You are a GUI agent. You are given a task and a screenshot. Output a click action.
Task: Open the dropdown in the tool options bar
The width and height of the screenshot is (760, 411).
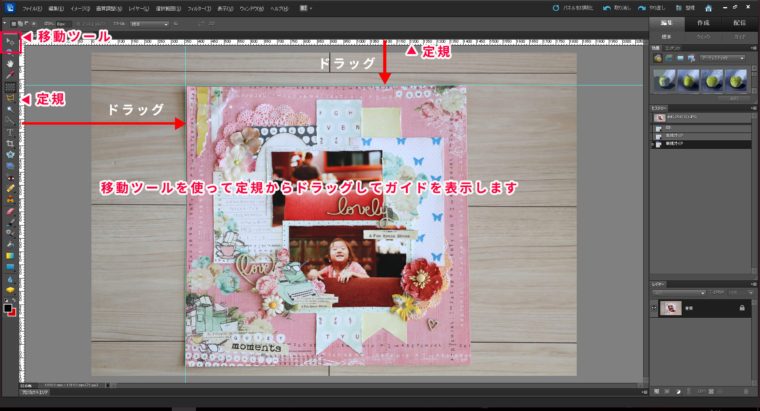click(x=150, y=21)
